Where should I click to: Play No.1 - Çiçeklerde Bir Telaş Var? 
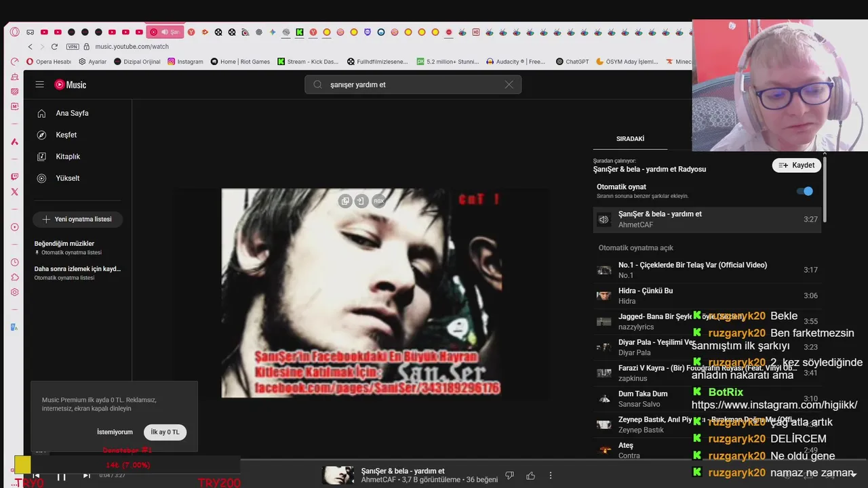coord(707,270)
